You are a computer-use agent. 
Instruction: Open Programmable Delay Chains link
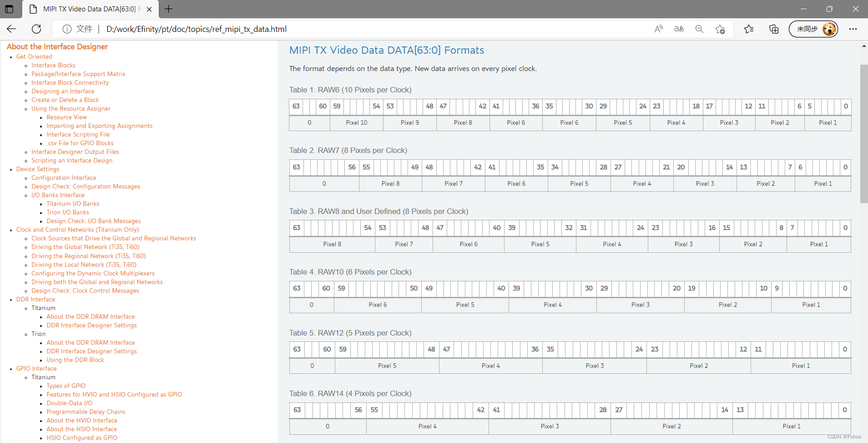86,412
